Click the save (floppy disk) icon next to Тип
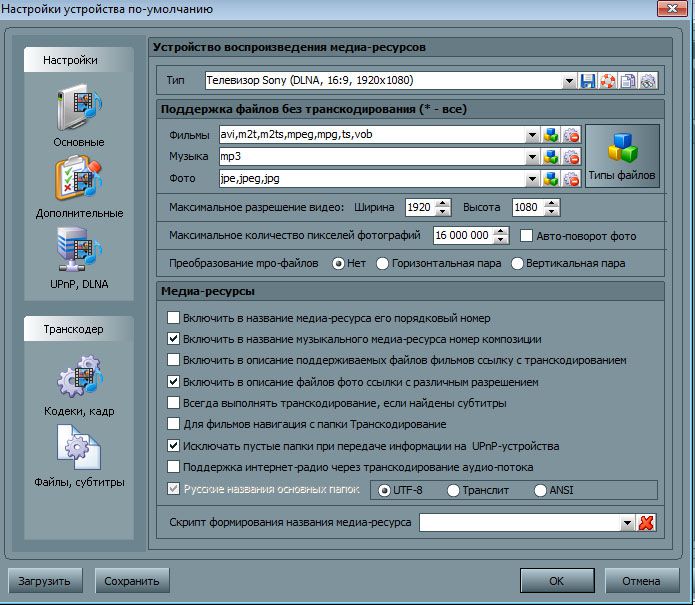 pyautogui.click(x=588, y=80)
